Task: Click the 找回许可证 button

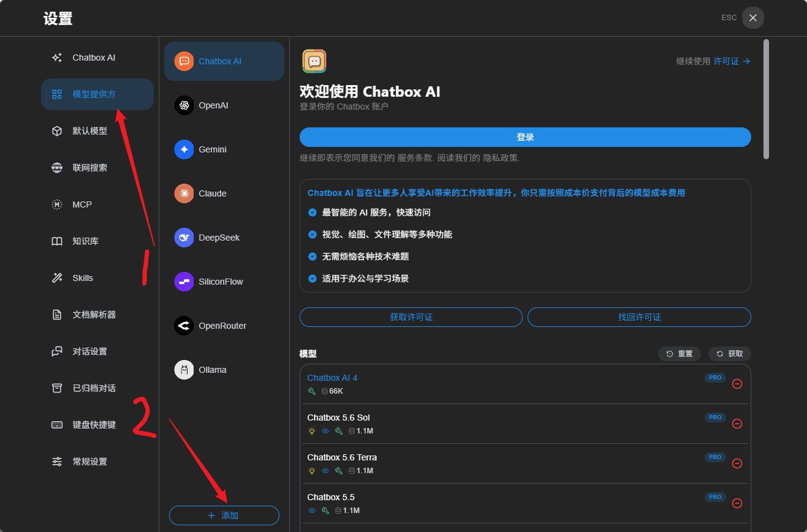Action: pyautogui.click(x=639, y=317)
